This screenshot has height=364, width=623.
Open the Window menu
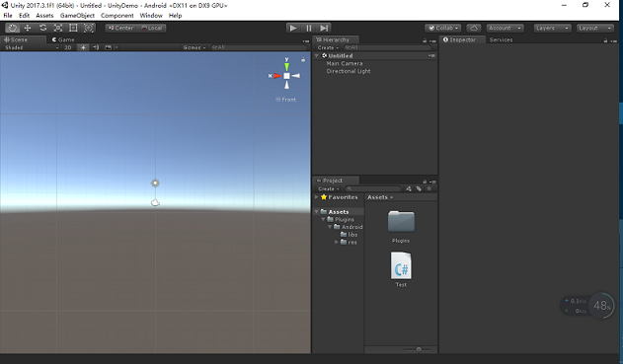151,16
